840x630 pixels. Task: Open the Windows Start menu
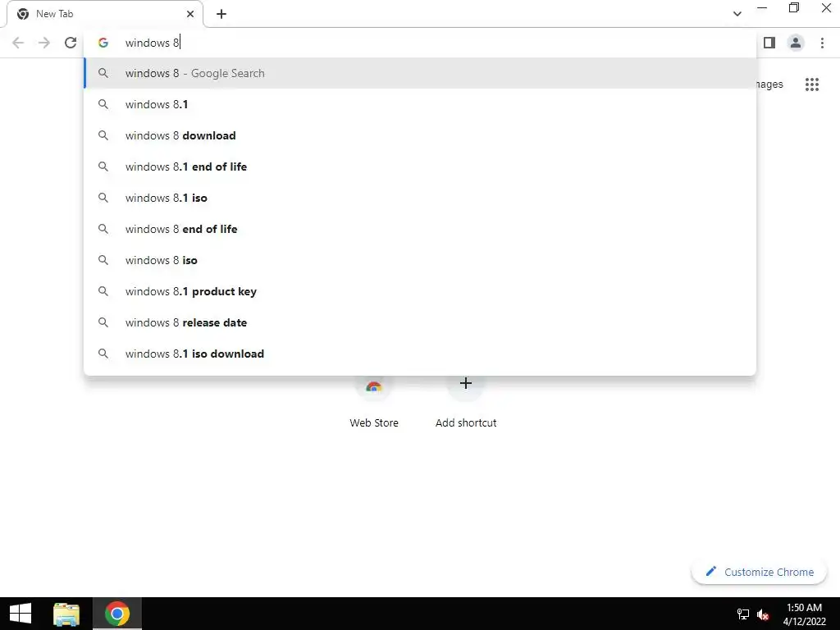pyautogui.click(x=21, y=614)
